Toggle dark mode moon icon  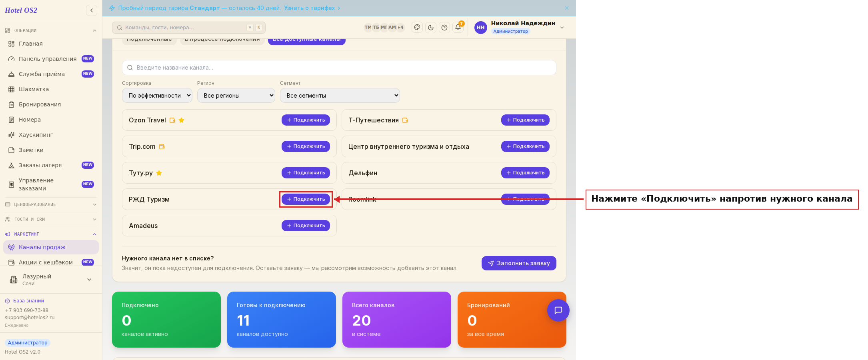(431, 27)
